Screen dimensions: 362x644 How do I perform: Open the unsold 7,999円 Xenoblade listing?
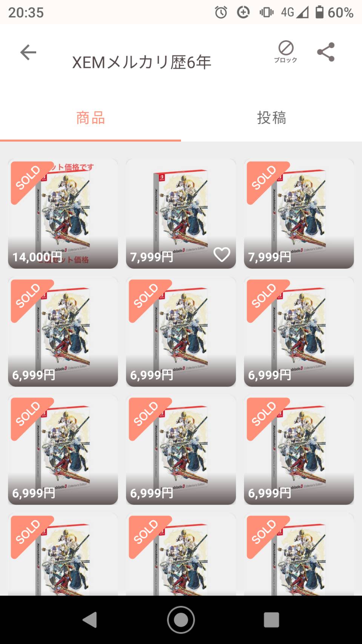click(x=181, y=214)
